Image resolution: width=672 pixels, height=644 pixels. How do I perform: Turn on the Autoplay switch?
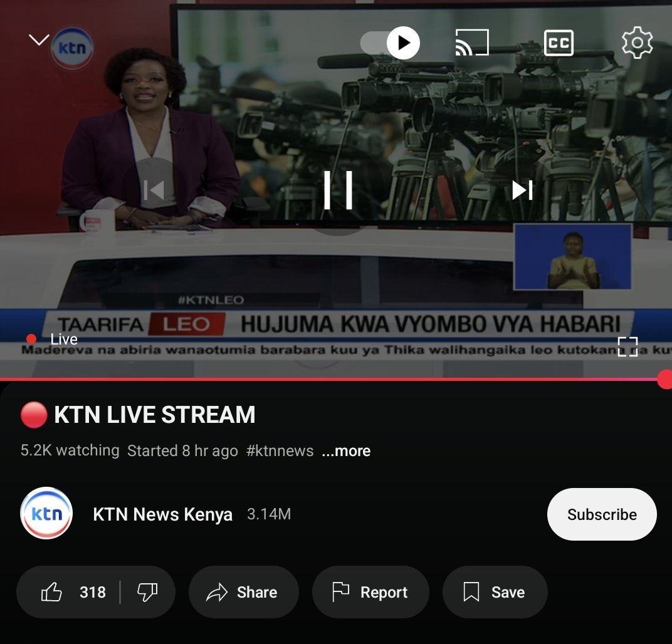pos(389,43)
